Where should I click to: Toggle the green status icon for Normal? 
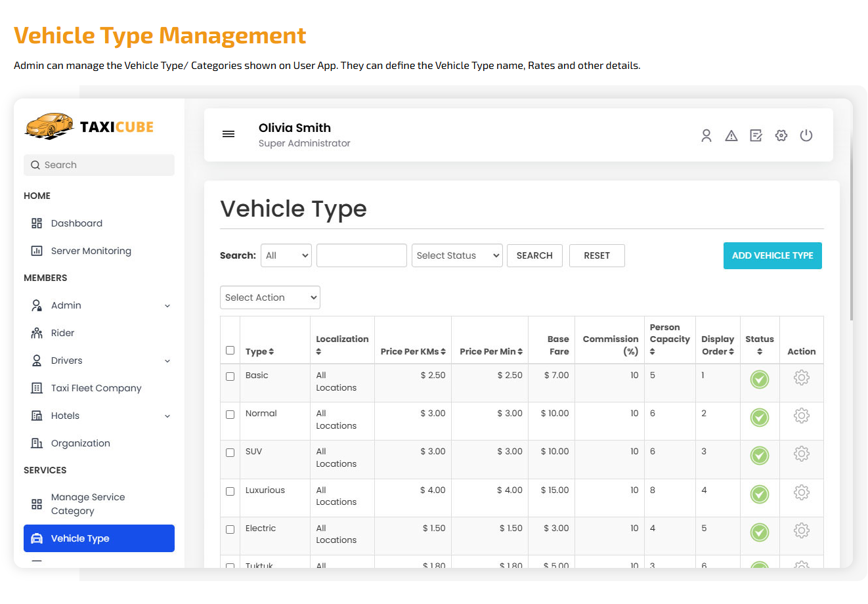pos(760,418)
